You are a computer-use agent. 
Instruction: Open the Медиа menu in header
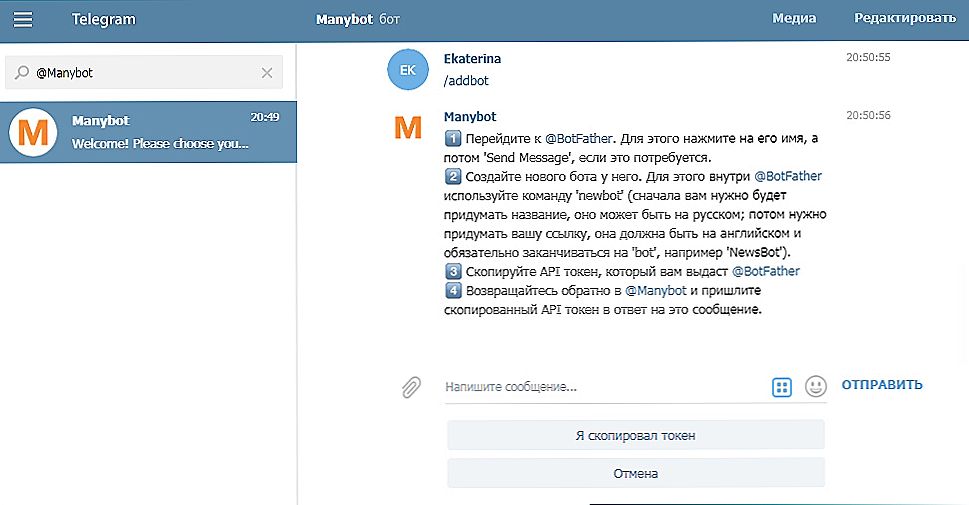[794, 19]
